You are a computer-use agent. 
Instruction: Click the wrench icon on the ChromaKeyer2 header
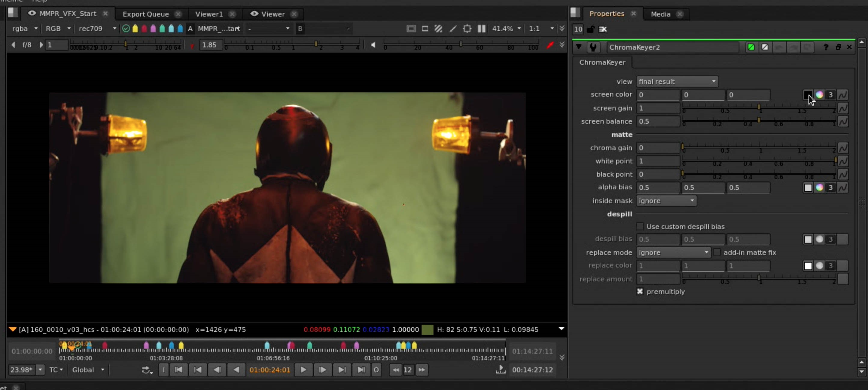coord(593,47)
